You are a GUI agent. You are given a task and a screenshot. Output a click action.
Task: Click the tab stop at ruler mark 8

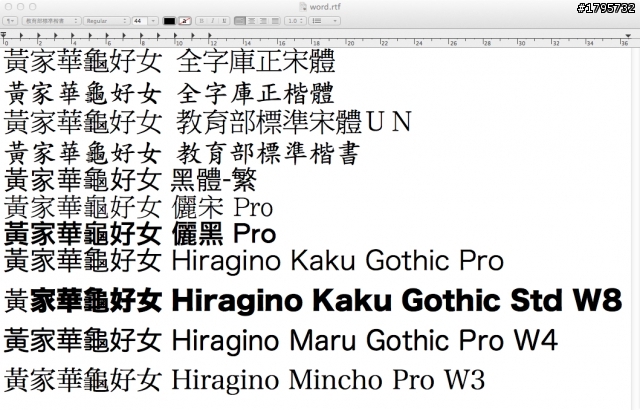(x=142, y=36)
